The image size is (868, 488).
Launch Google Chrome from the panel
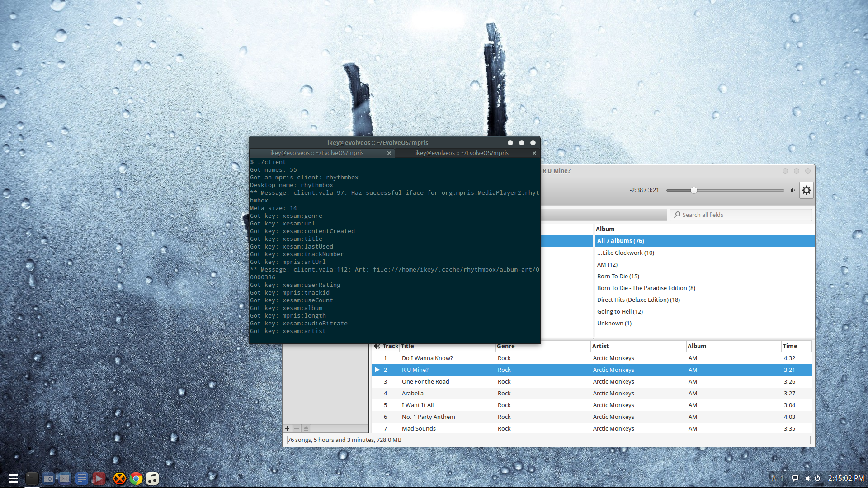pyautogui.click(x=136, y=478)
